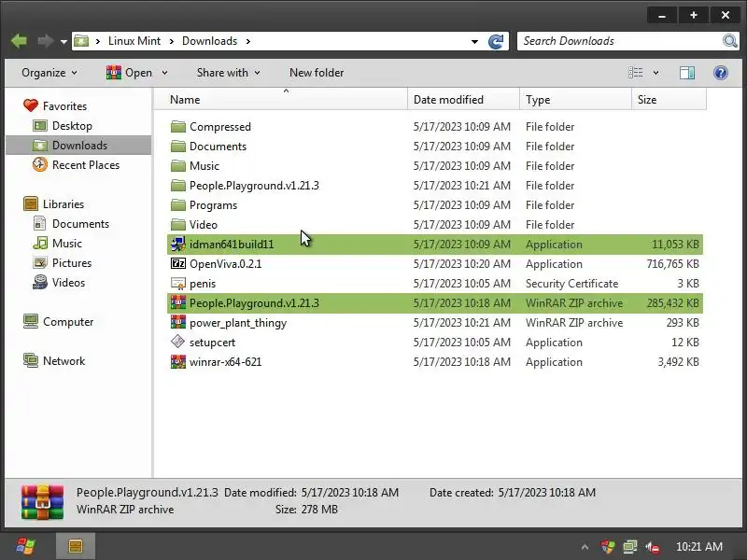The width and height of the screenshot is (747, 560).
Task: Select Computer in the navigation pane
Action: pos(58,321)
